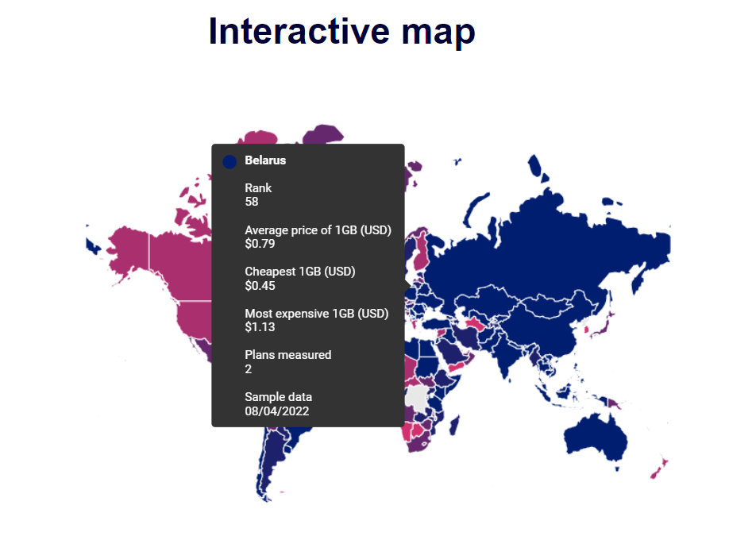Select New Zealand on the map
756x540 pixels.
pyautogui.click(x=659, y=469)
